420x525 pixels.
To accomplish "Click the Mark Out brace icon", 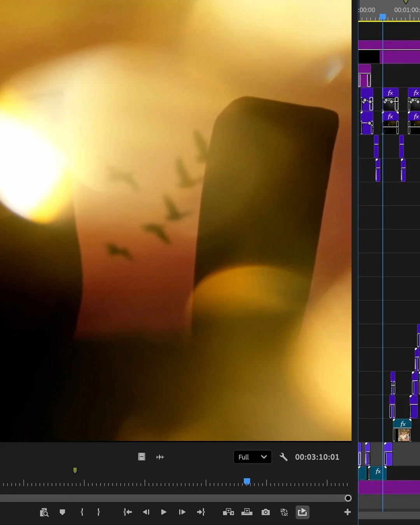I will tap(98, 512).
